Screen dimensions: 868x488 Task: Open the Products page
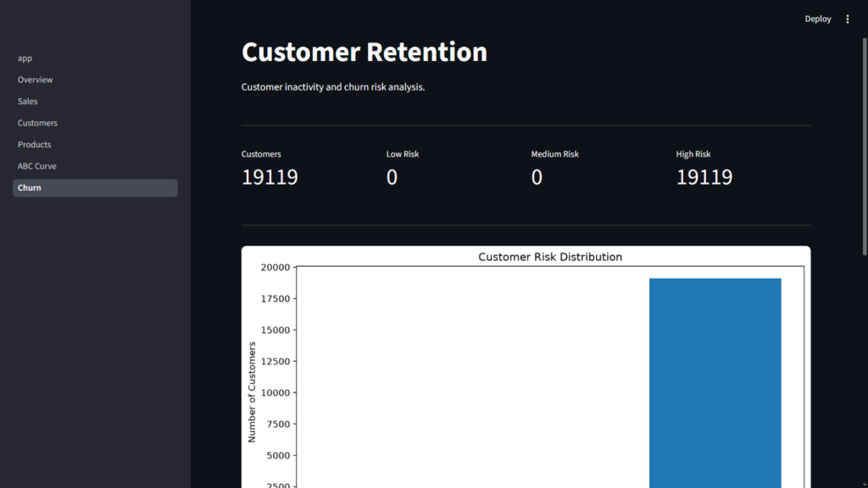point(95,144)
